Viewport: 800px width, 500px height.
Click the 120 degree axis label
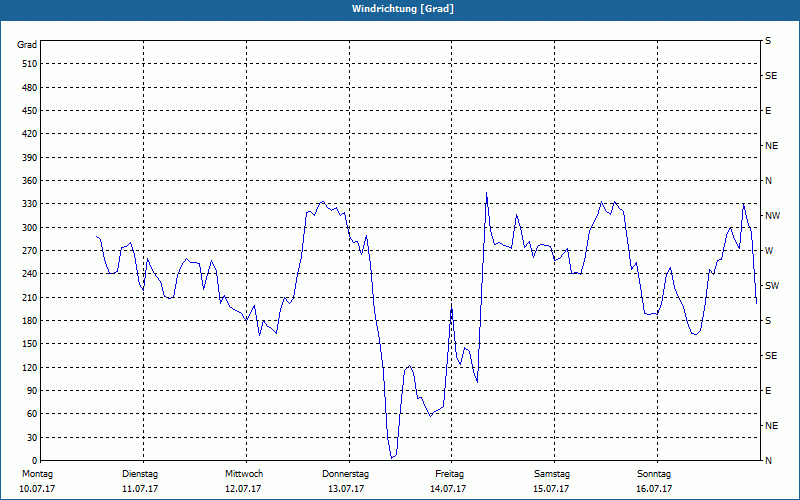tap(30, 367)
